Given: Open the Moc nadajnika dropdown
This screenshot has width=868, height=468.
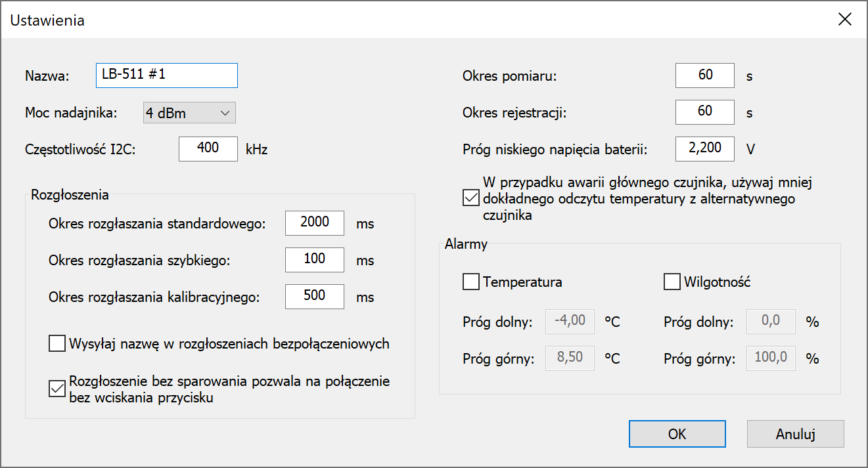Looking at the screenshot, I should tap(189, 114).
